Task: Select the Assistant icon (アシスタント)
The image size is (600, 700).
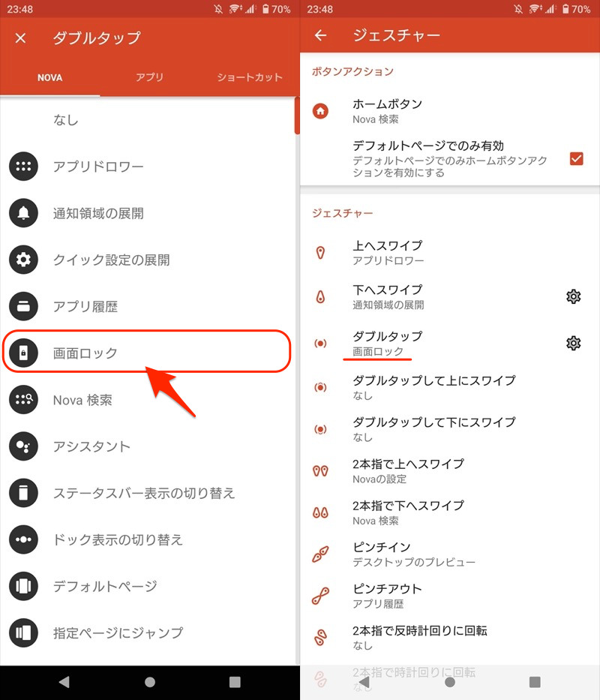Action: point(23,446)
